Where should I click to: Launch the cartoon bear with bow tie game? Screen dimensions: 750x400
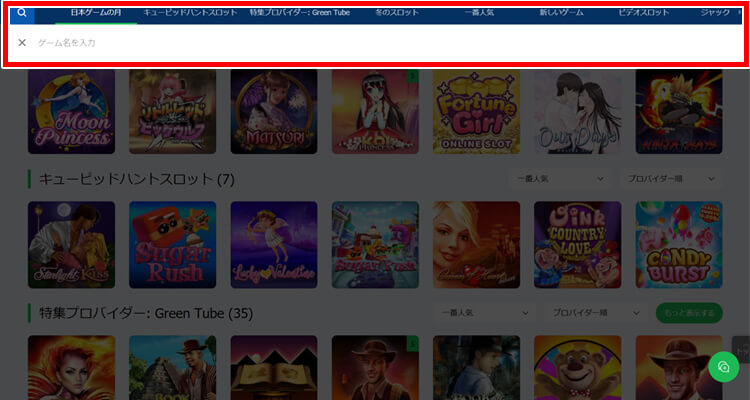[x=578, y=367]
